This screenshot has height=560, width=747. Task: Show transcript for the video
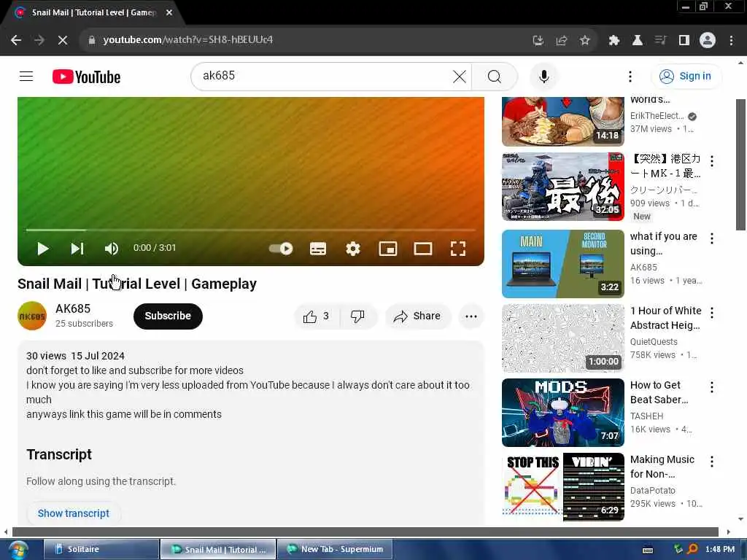point(74,513)
